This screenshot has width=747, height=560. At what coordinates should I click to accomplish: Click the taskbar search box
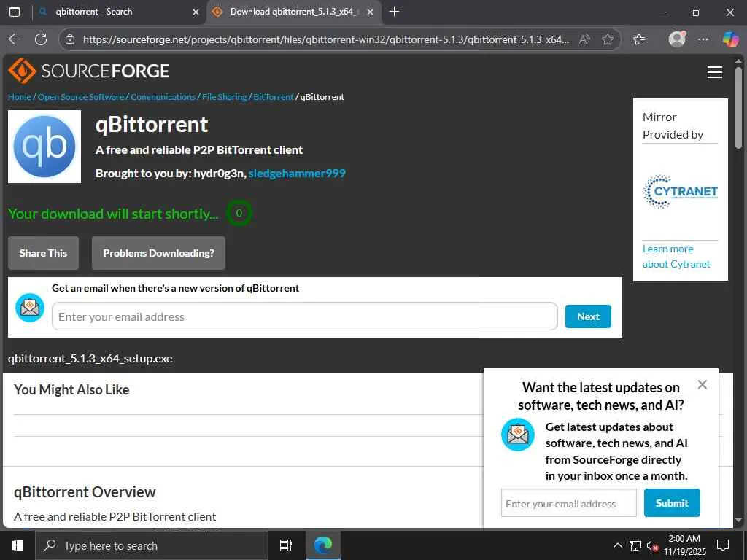point(152,545)
